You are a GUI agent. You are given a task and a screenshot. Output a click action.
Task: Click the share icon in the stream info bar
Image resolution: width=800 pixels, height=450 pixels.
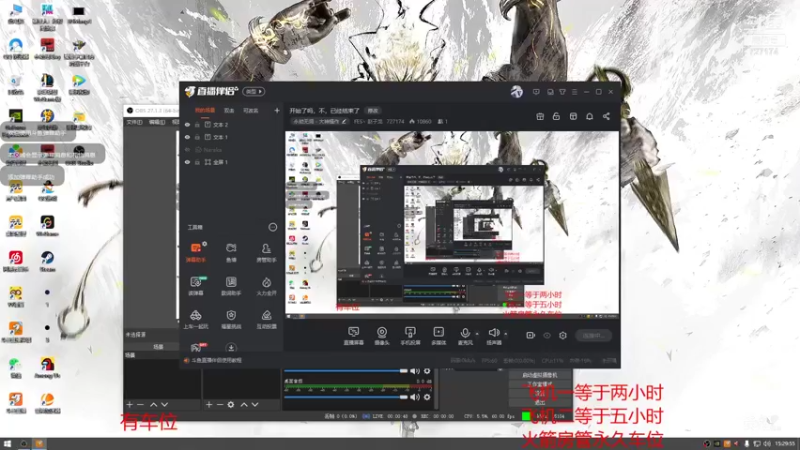(x=606, y=116)
